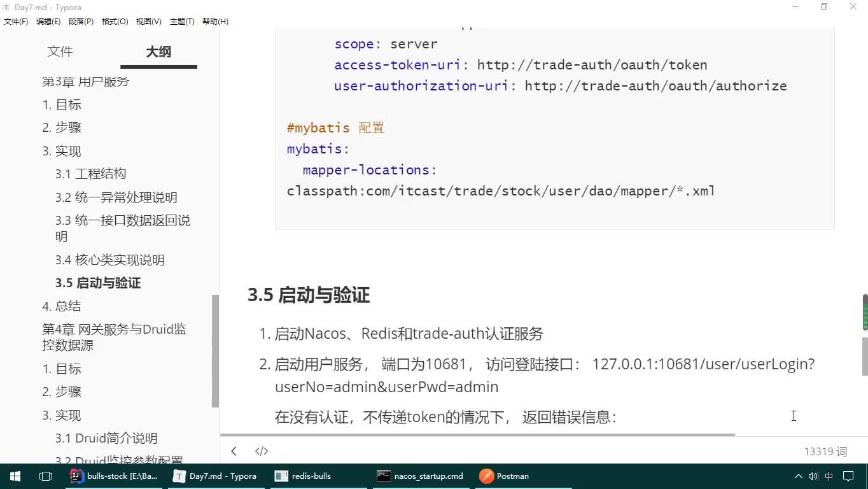Switch to redis-bulls taskbar window
Screen dimensions: 868x489
pyautogui.click(x=318, y=476)
